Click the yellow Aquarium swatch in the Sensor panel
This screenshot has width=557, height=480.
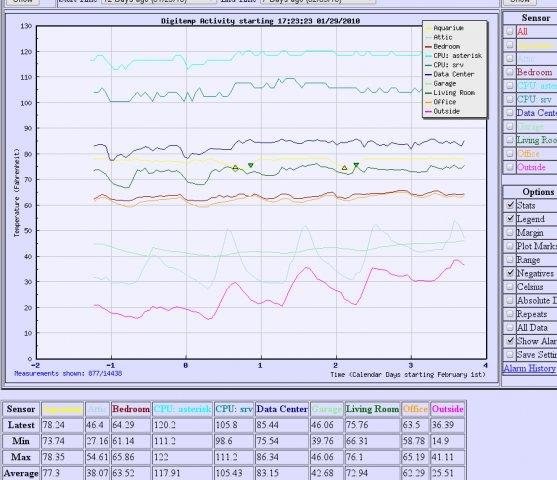coord(535,45)
